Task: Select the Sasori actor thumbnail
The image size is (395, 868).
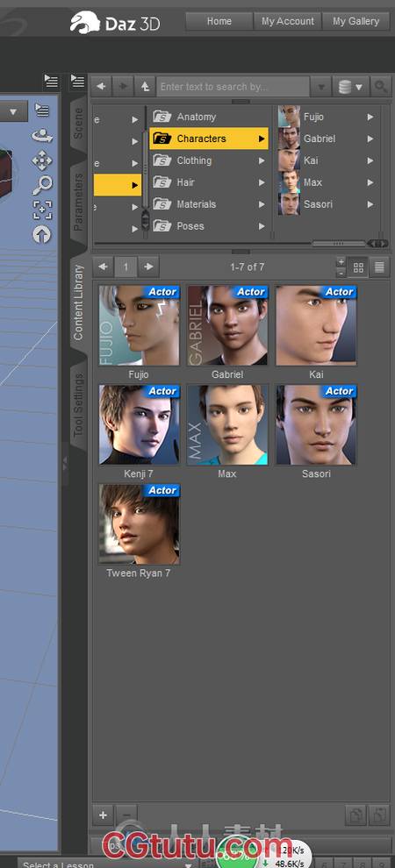Action: 316,424
